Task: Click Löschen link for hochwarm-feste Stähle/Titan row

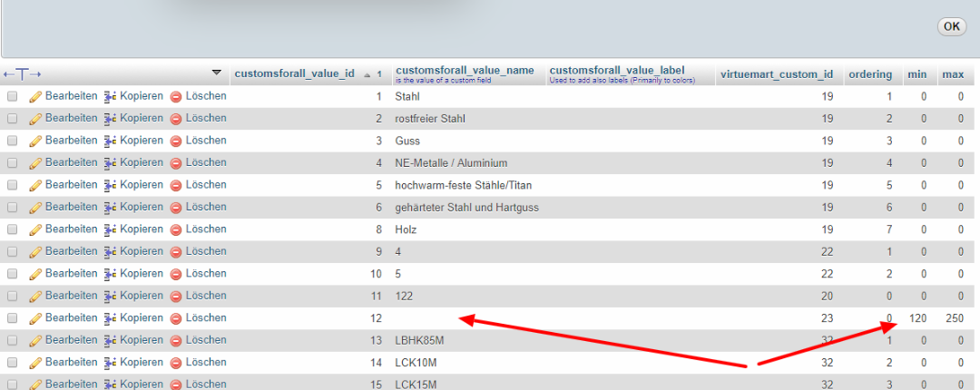Action: [x=206, y=185]
